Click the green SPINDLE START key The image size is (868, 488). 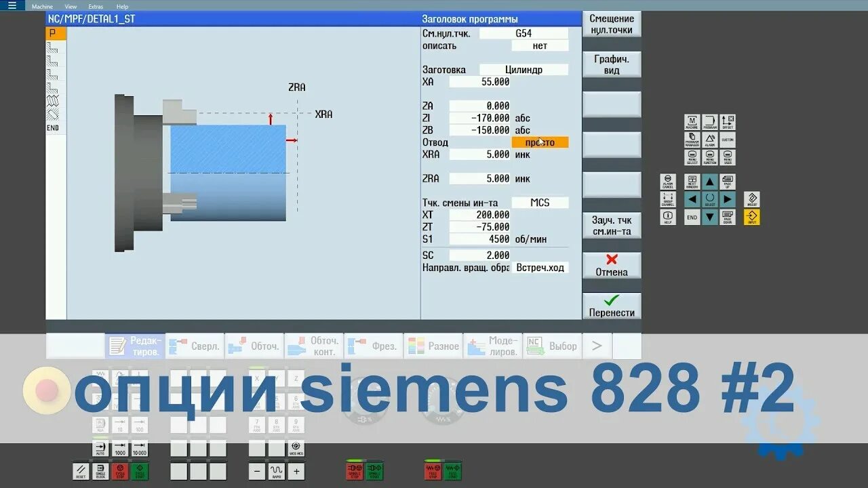(374, 470)
